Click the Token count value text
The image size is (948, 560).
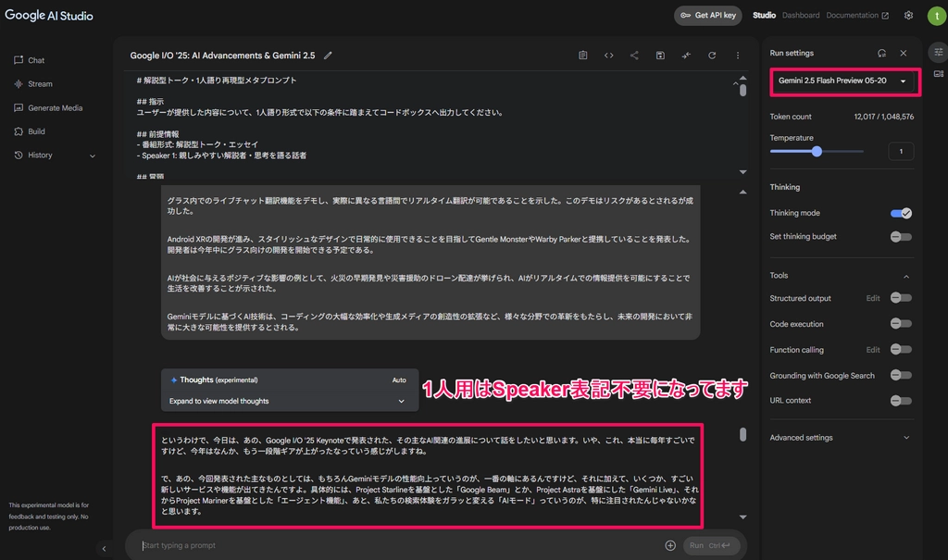884,117
